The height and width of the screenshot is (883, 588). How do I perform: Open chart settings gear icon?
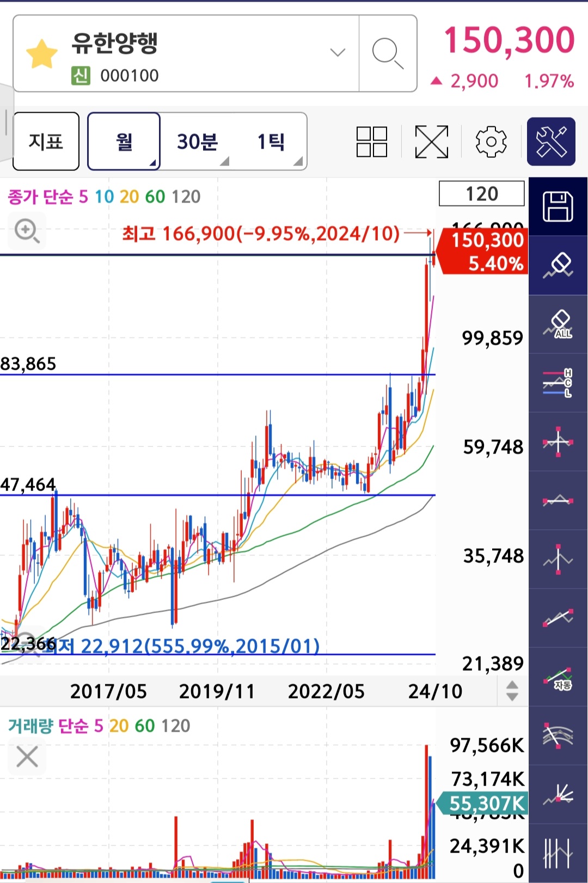point(491,142)
